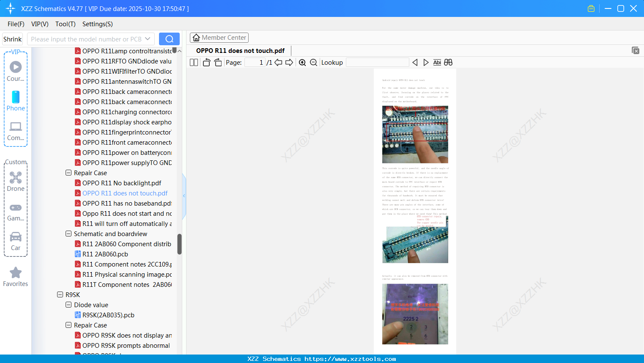The height and width of the screenshot is (363, 644).
Task: Find next Lookup match
Action: 426,63
